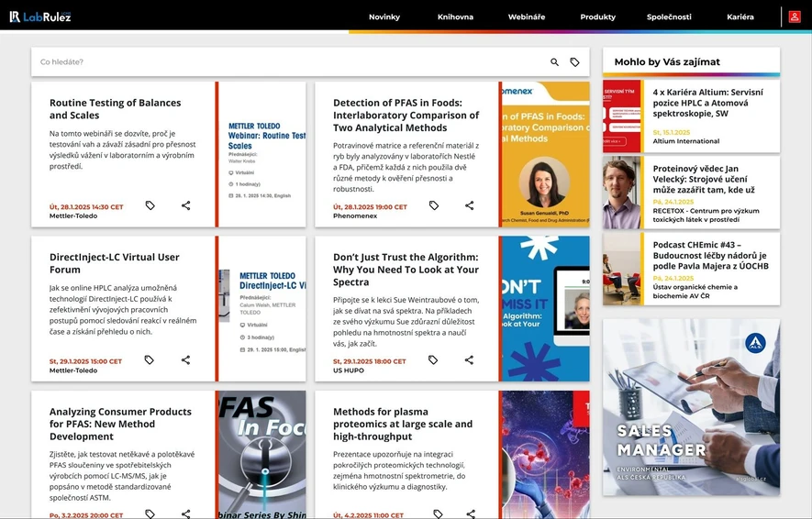Viewport: 812px width, 519px height.
Task: Open 'DirectInject-LC Virtual User Forum' title
Action: coord(115,263)
